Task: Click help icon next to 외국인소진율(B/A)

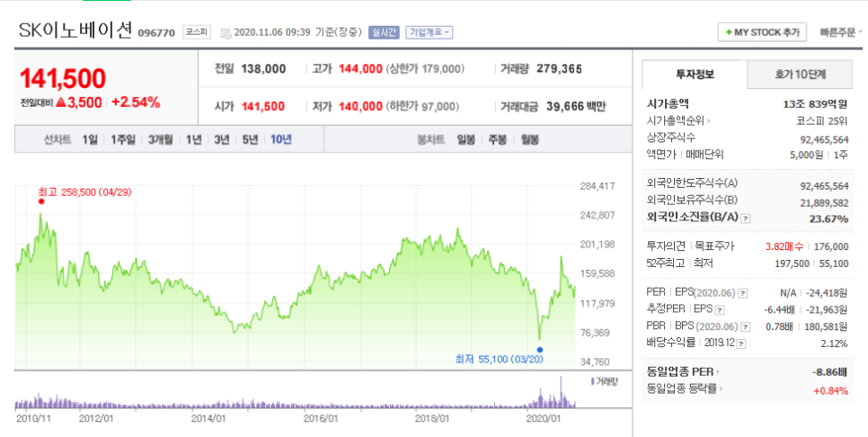Action: (x=746, y=218)
